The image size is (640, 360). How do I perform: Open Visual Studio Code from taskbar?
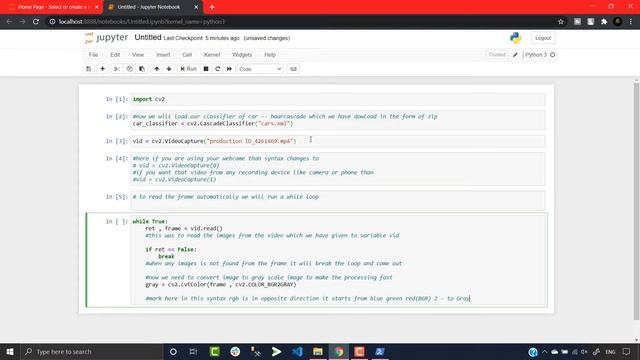point(297,351)
